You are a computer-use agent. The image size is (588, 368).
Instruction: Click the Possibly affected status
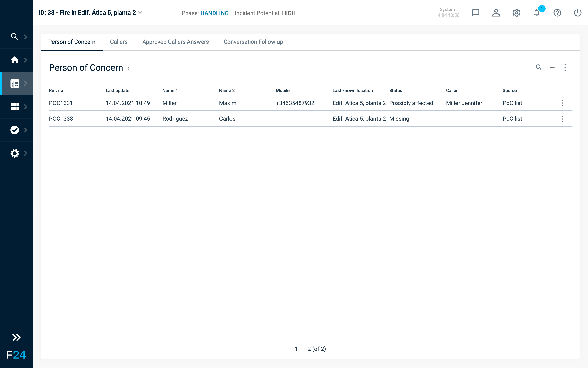(x=411, y=103)
